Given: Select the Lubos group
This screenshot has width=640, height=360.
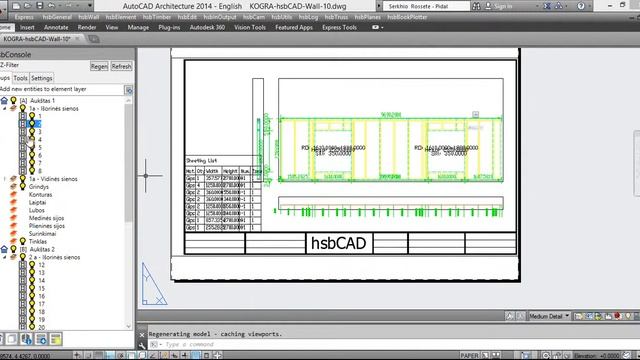Looking at the screenshot, I should (37, 210).
